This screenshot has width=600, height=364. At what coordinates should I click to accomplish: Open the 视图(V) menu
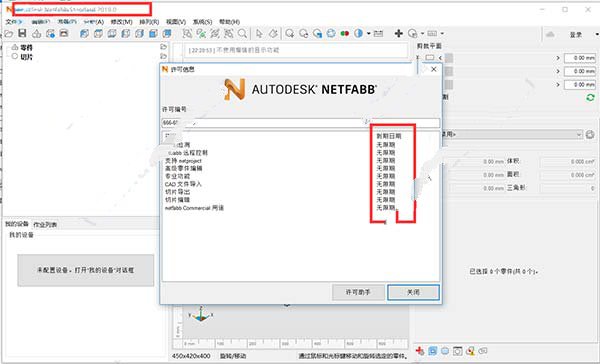click(176, 22)
